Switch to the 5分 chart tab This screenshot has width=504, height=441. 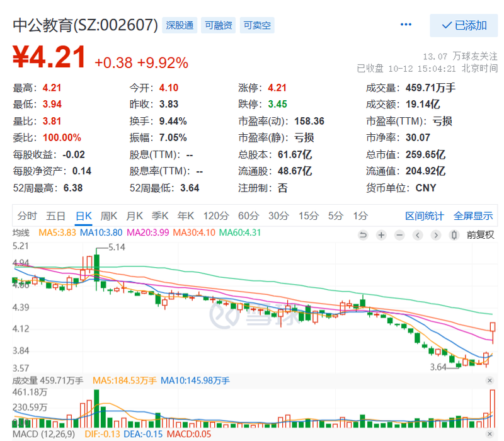click(336, 215)
